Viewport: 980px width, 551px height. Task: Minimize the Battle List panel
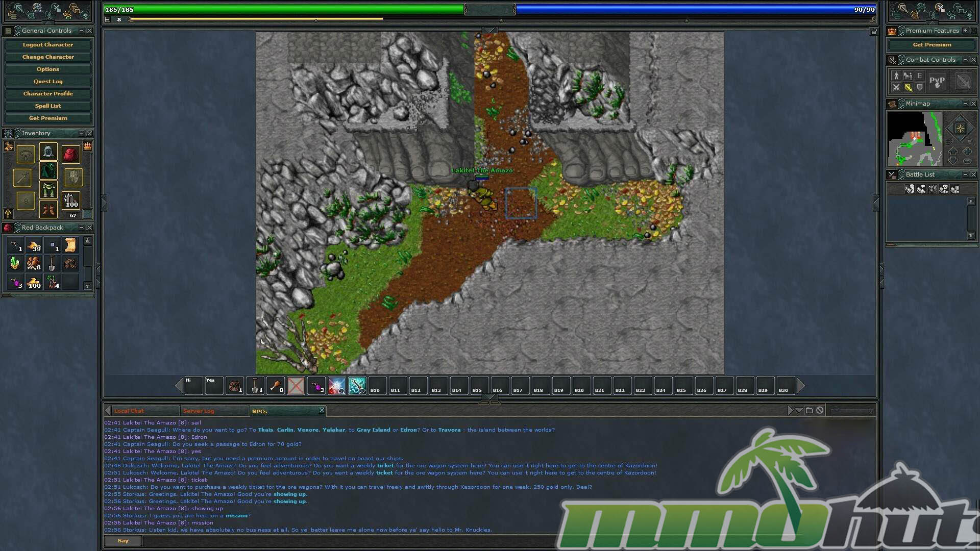tap(965, 174)
